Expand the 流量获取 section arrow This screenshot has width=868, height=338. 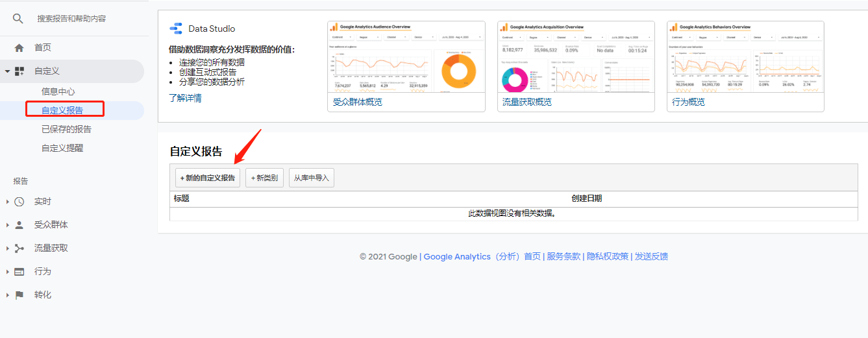(7, 248)
